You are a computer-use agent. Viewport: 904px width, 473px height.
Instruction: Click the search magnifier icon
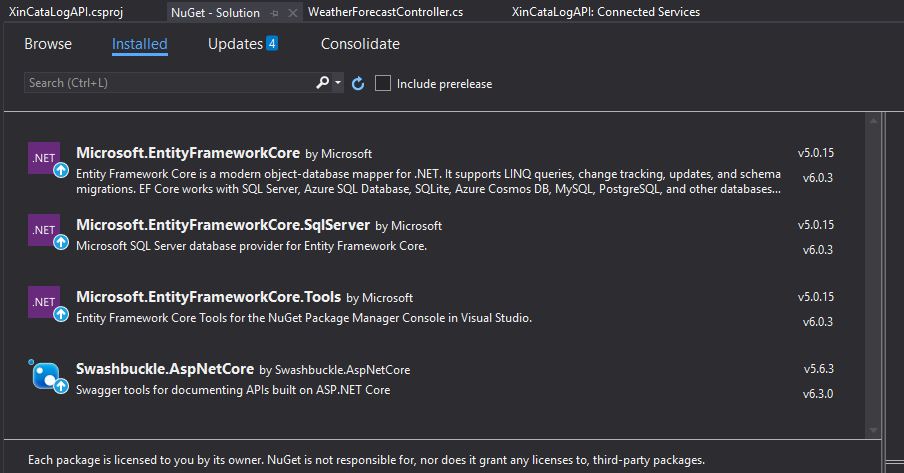click(323, 83)
